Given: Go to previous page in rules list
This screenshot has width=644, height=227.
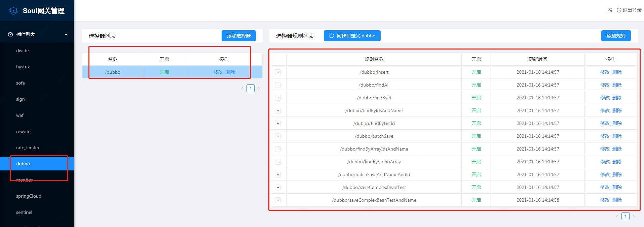Looking at the screenshot, I should (x=617, y=216).
